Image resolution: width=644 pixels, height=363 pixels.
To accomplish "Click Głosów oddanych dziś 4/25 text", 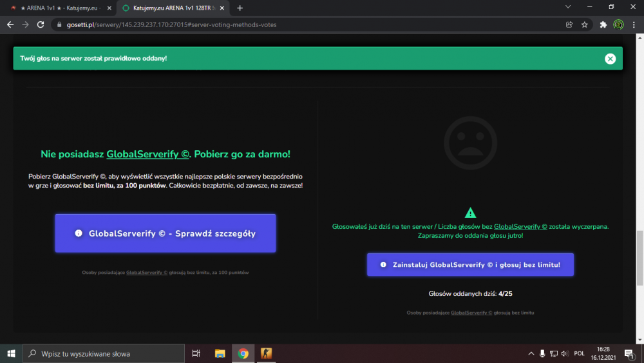I will click(x=470, y=293).
